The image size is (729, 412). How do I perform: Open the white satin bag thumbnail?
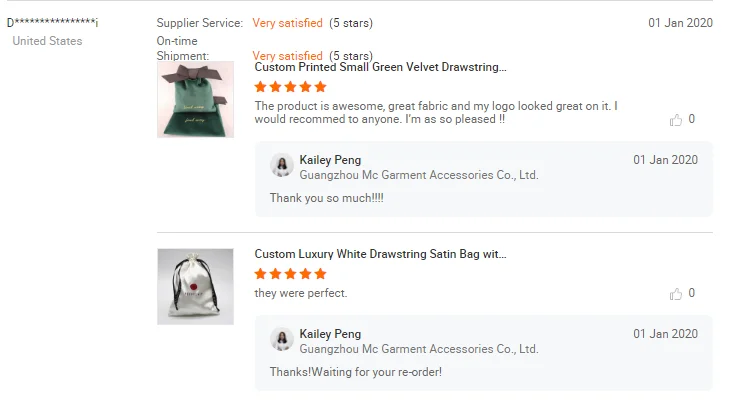click(x=195, y=286)
